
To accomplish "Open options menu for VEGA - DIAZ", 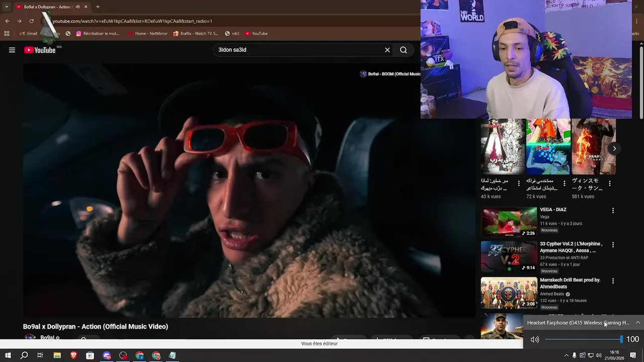I will pos(613,211).
